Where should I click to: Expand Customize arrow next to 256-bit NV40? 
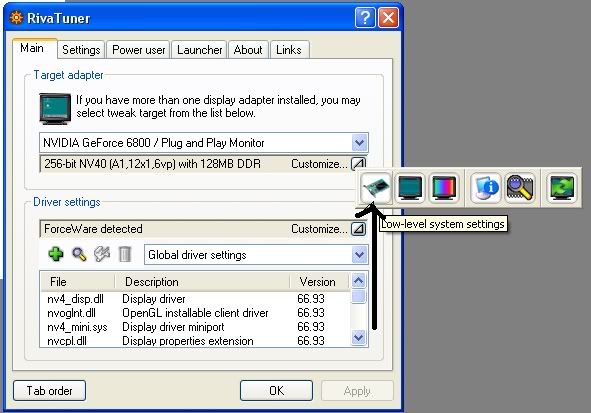tap(358, 164)
